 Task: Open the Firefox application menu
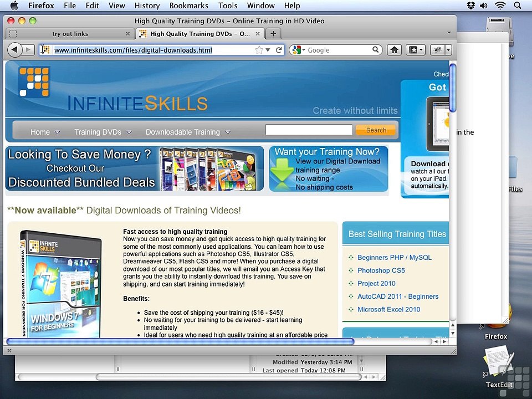point(41,6)
